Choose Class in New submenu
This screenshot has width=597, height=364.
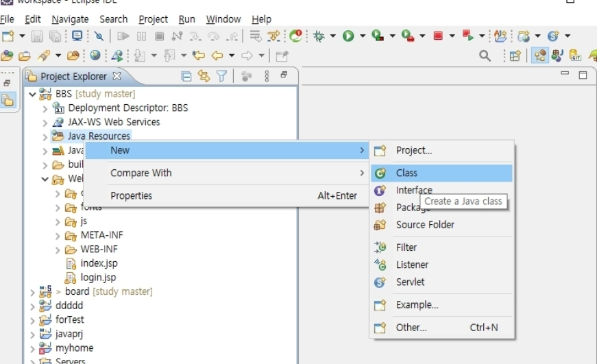coord(442,173)
